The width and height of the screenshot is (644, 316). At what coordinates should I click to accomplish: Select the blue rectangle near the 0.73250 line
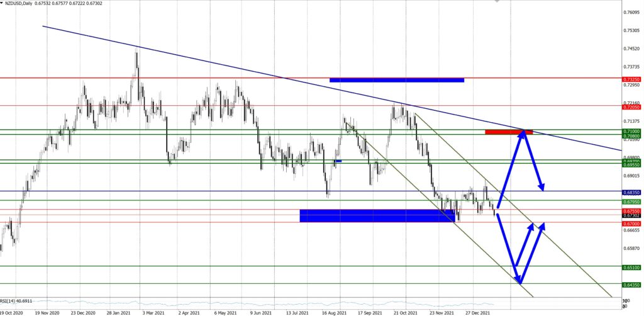point(396,80)
